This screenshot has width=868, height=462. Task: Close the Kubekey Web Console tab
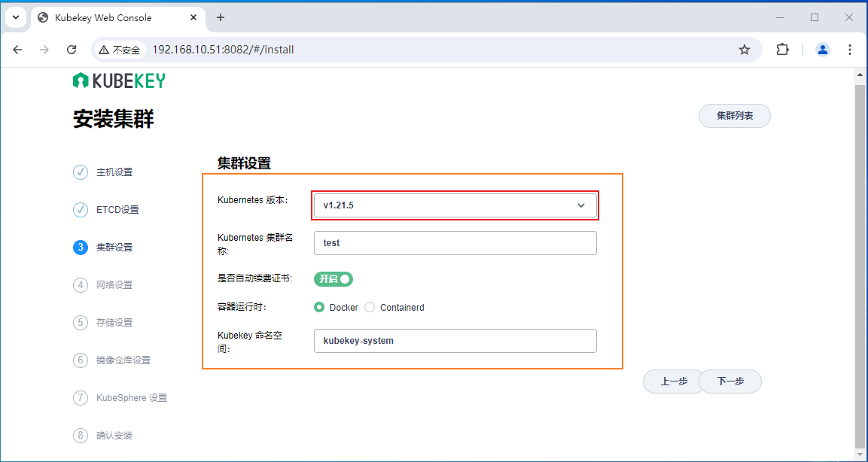[193, 18]
